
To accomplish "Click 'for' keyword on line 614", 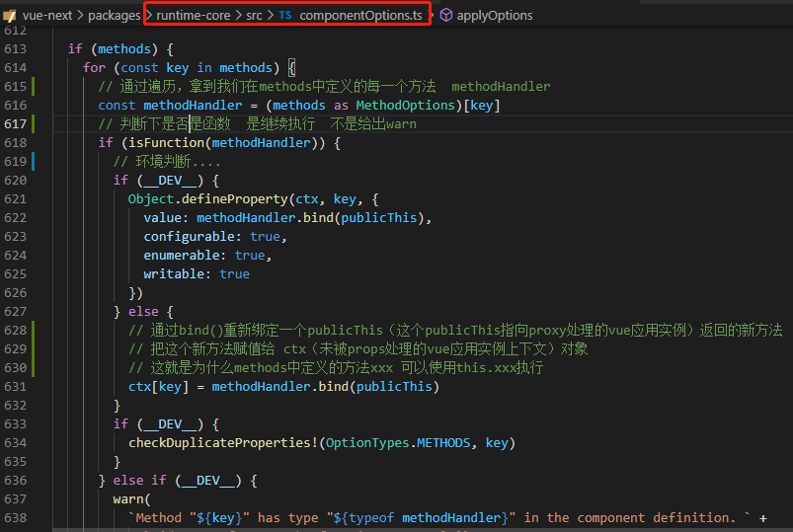I will pyautogui.click(x=94, y=68).
